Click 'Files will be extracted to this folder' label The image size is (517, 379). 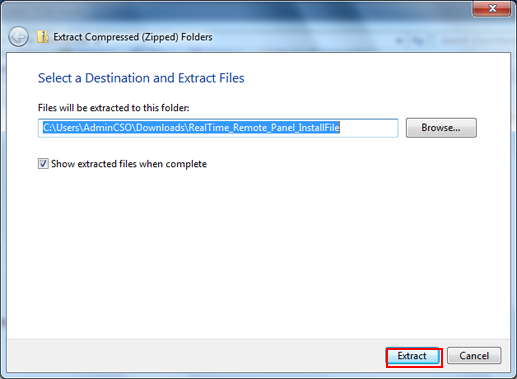pyautogui.click(x=113, y=108)
